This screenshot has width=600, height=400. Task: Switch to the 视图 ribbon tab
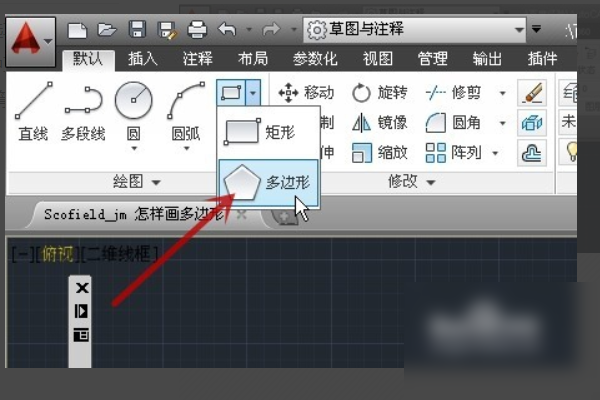pos(378,59)
